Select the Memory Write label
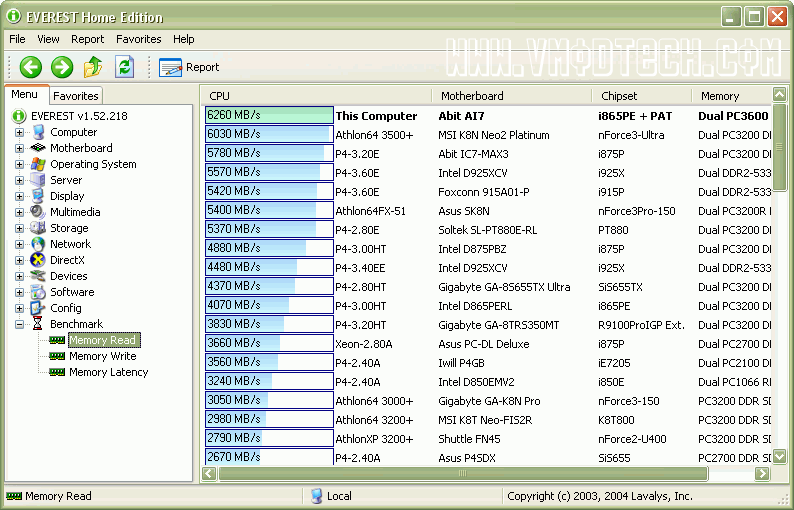The height and width of the screenshot is (510, 794). pyautogui.click(x=103, y=356)
